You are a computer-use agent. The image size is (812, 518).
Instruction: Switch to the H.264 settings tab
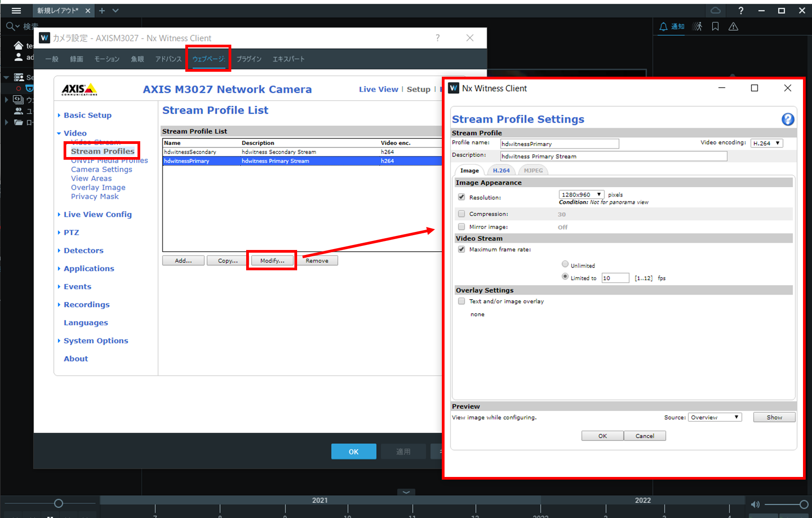(x=501, y=171)
